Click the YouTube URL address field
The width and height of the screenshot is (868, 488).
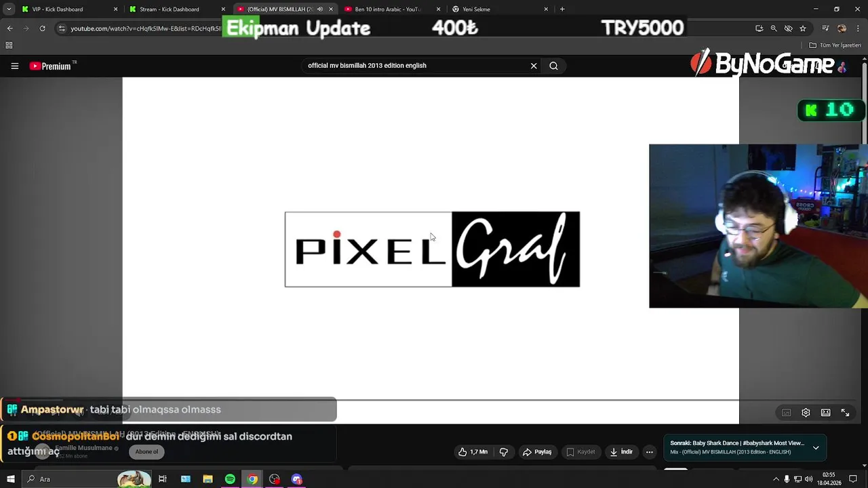(x=146, y=28)
